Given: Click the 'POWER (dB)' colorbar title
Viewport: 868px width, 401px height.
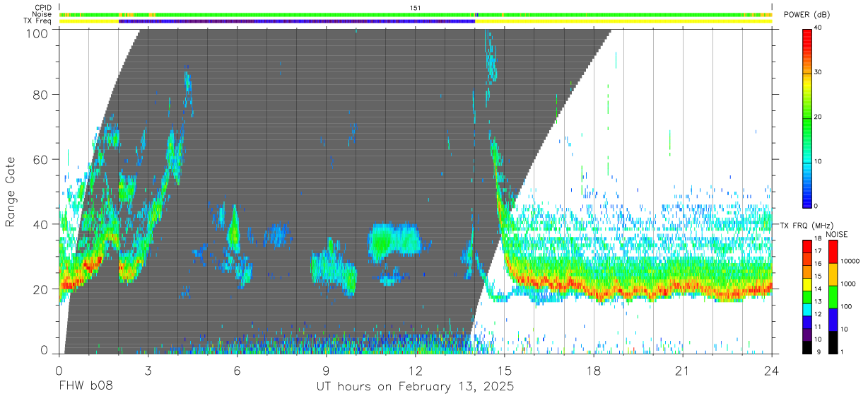Looking at the screenshot, I should [807, 15].
